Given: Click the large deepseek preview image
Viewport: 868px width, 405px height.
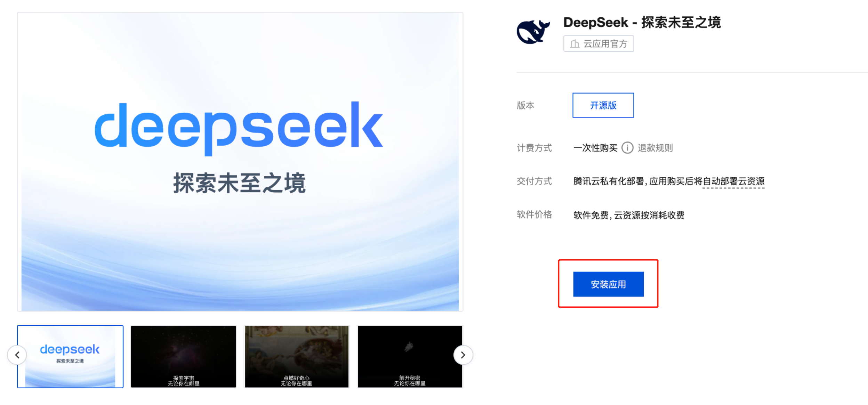Looking at the screenshot, I should coord(240,162).
